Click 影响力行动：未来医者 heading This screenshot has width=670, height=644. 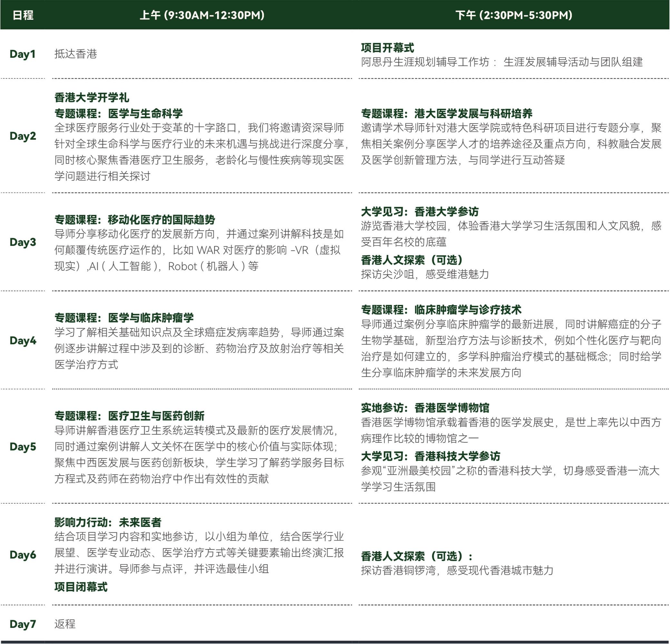(108, 522)
